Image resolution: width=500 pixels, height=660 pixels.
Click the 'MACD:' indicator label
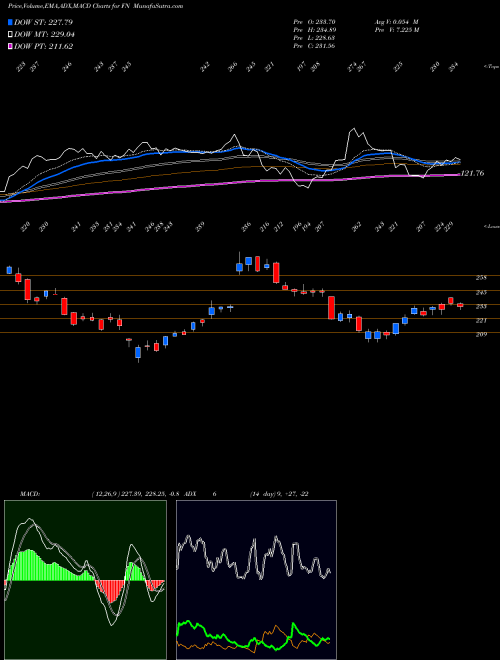[x=29, y=494]
